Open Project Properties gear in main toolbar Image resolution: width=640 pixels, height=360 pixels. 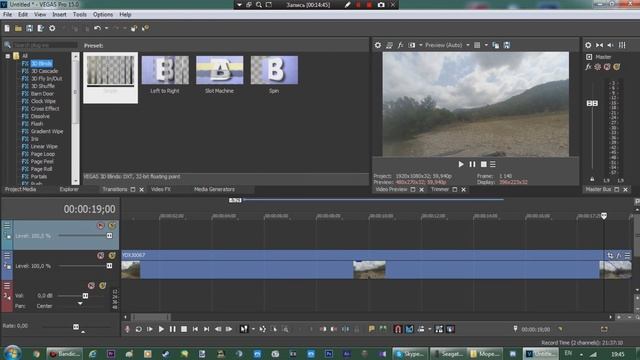pyautogui.click(x=52, y=29)
